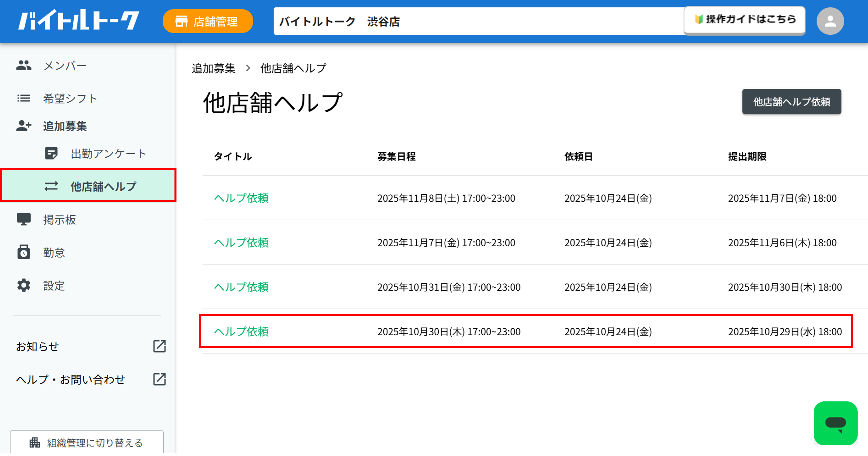Viewport: 868px width, 456px height.
Task: Open ヘルプ依頼 for 10月30日(木) 17:00
Action: point(241,331)
